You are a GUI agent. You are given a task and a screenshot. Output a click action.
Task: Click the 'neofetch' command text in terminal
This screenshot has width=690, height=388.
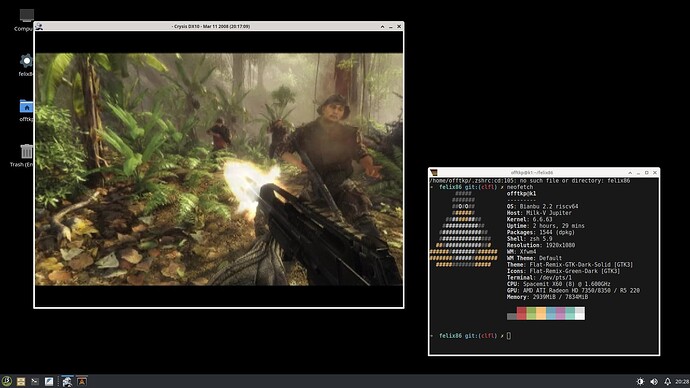coord(520,187)
